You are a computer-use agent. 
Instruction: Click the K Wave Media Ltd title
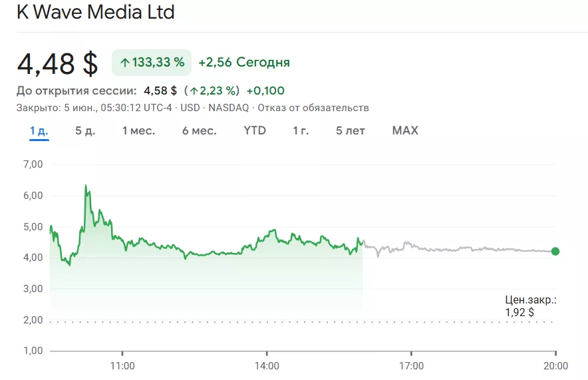95,13
